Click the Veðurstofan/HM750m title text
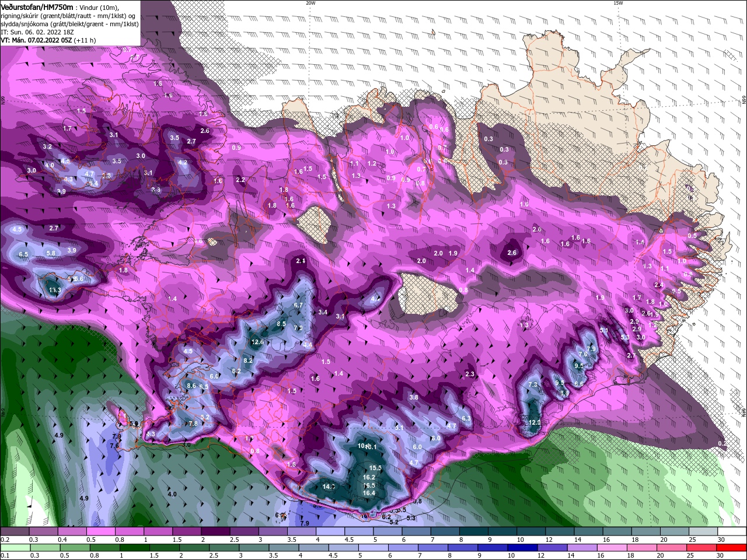This screenshot has height=560, width=747. (x=37, y=6)
